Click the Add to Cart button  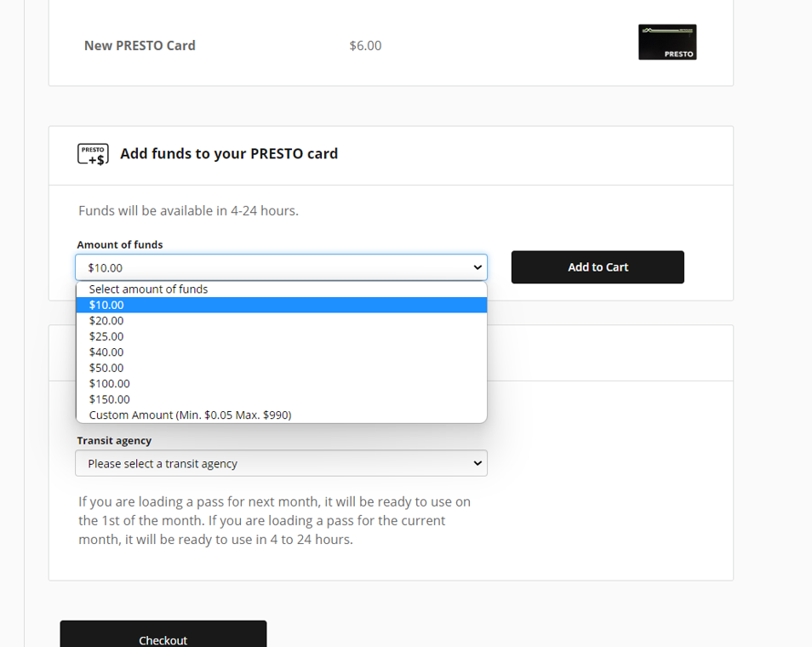598,267
